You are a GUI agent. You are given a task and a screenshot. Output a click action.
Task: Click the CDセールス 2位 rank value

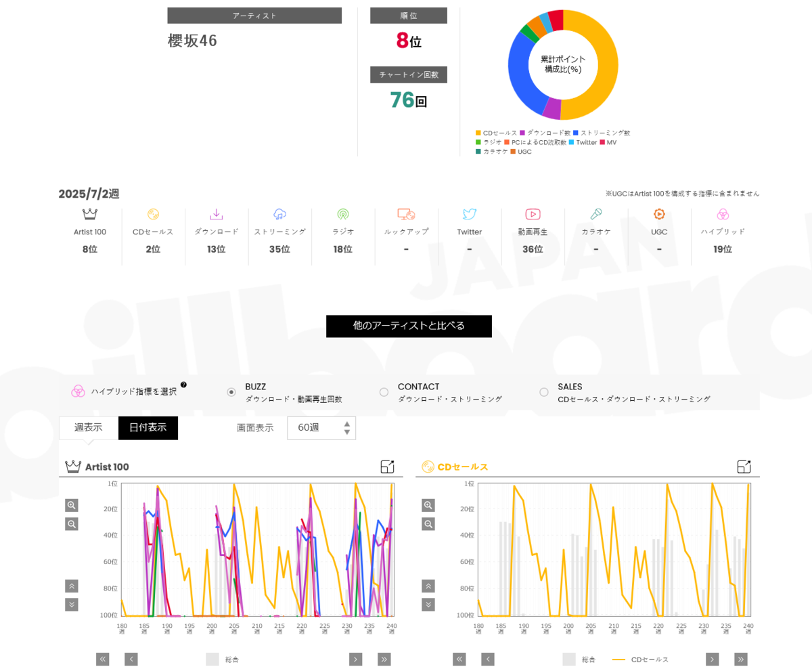(153, 249)
